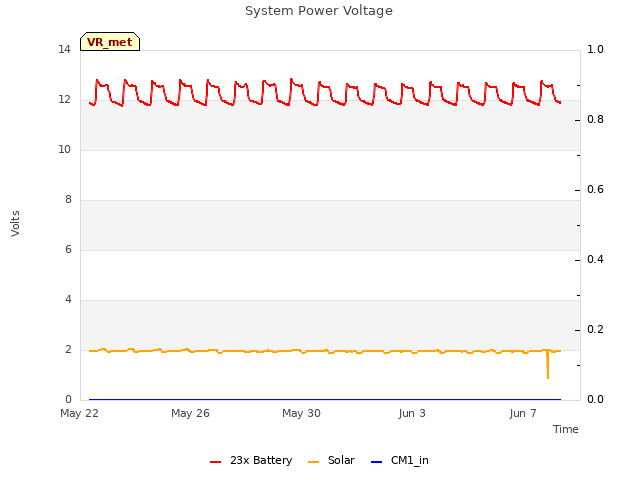Toggle the Solar legend entry
Image resolution: width=640 pixels, height=480 pixels.
click(x=331, y=460)
